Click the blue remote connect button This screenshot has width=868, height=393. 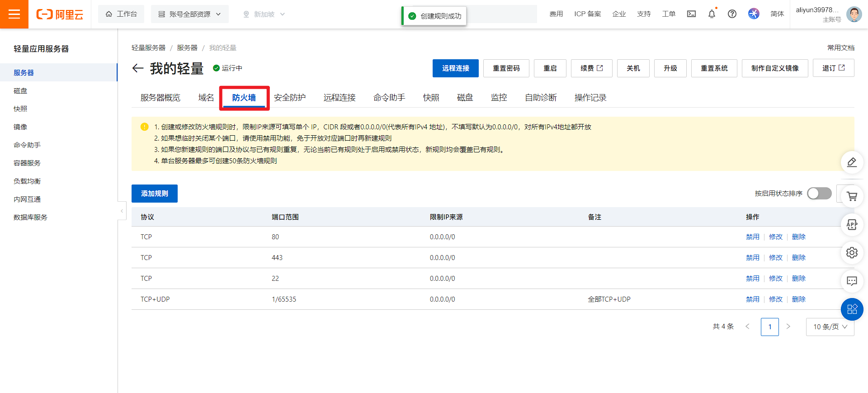click(x=456, y=68)
